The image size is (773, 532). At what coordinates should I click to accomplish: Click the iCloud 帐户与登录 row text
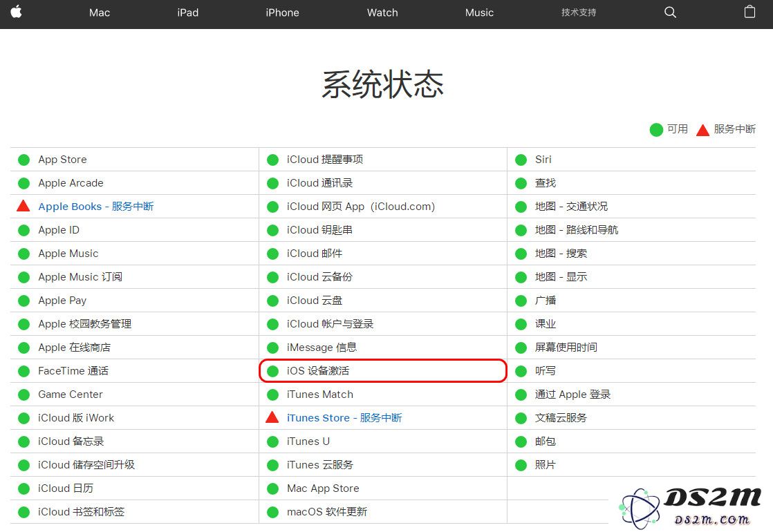tap(330, 323)
